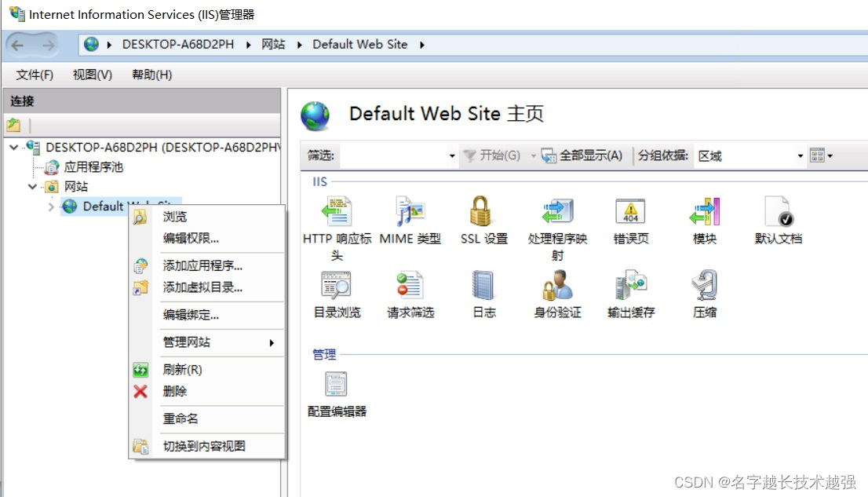Open the view mode dropdown arrow
Viewport: 868px width, 497px height.
(x=830, y=156)
